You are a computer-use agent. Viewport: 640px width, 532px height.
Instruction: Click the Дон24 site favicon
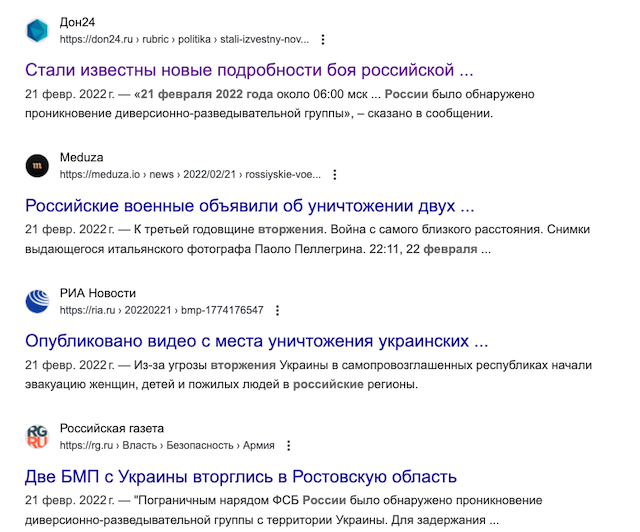click(37, 31)
